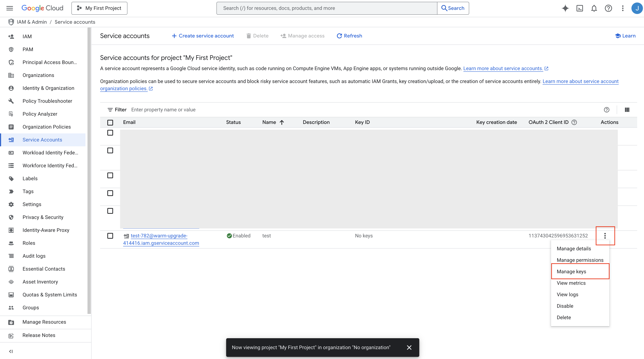This screenshot has width=644, height=359.
Task: Choose Disable in the actions menu
Action: 580,306
